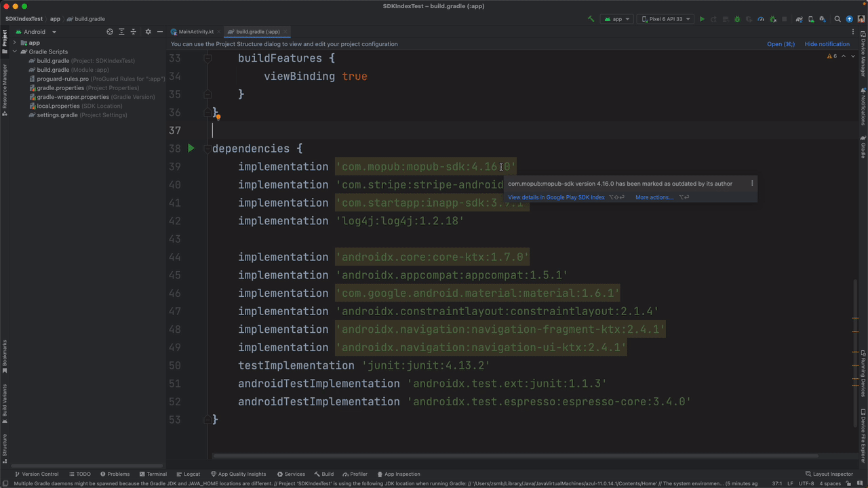868x488 pixels.
Task: Click the 'More actions...' link in tooltip
Action: click(654, 197)
